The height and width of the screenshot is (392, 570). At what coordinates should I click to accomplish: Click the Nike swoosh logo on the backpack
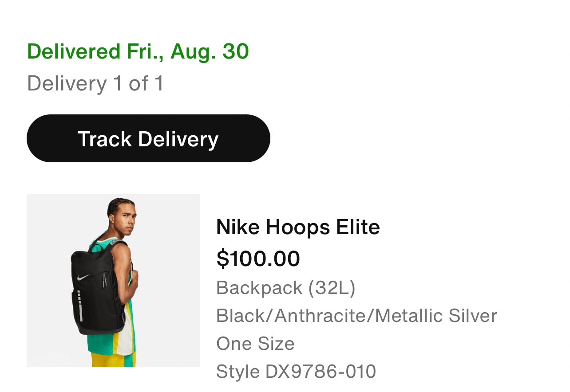coord(83,278)
